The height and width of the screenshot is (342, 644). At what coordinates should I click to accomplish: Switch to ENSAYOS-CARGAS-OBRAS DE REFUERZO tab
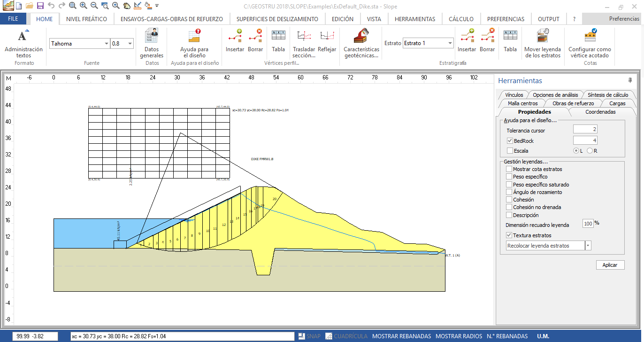pos(171,19)
